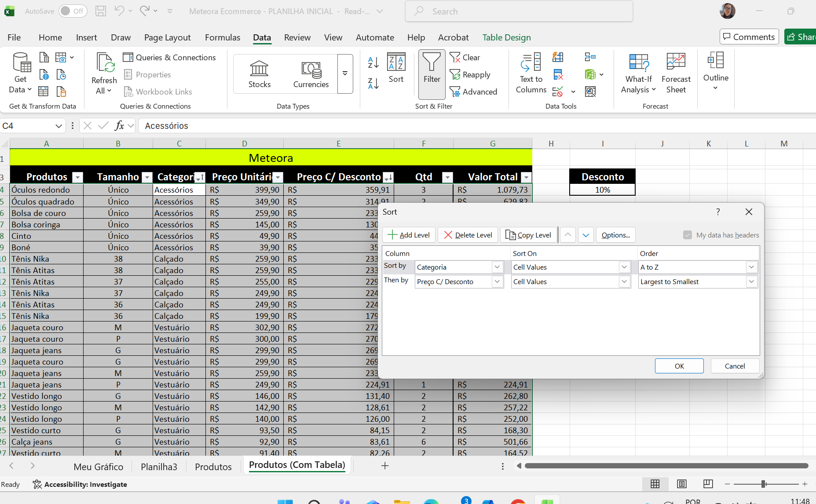Open the Draw ribbon tab

point(121,37)
